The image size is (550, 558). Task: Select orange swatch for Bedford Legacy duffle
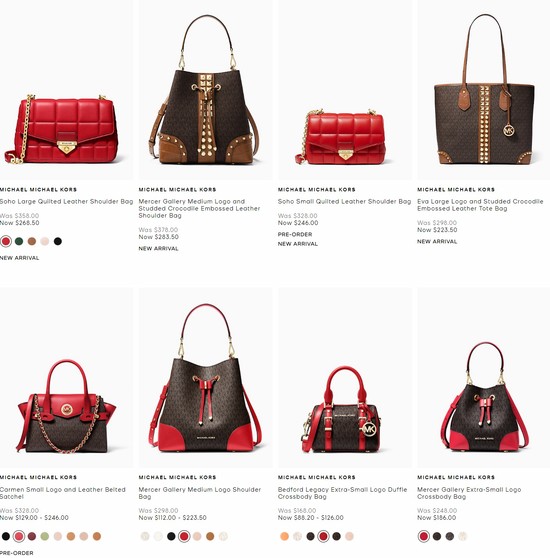(284, 536)
